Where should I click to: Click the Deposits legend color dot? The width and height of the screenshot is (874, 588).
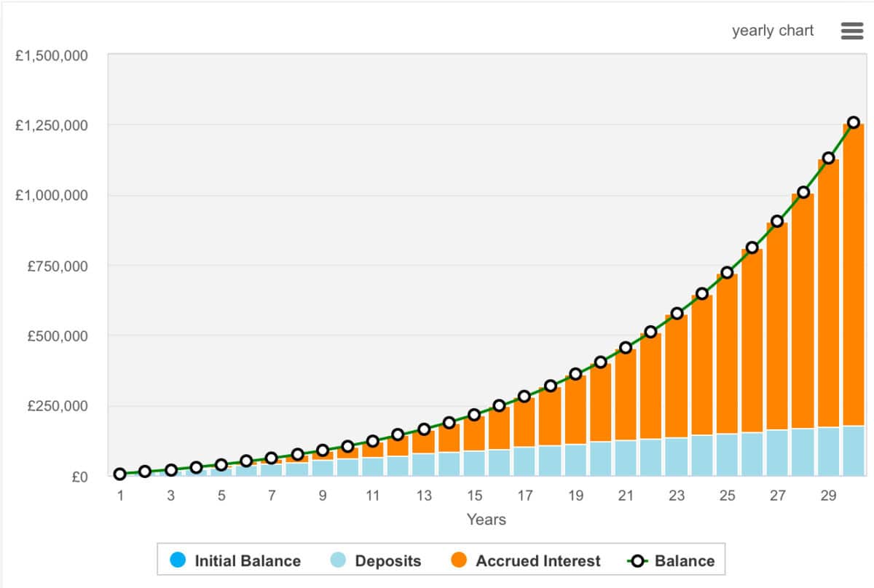(x=338, y=560)
